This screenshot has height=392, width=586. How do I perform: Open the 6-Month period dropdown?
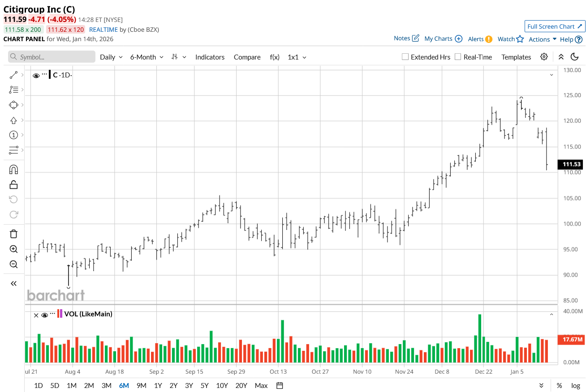coord(147,57)
